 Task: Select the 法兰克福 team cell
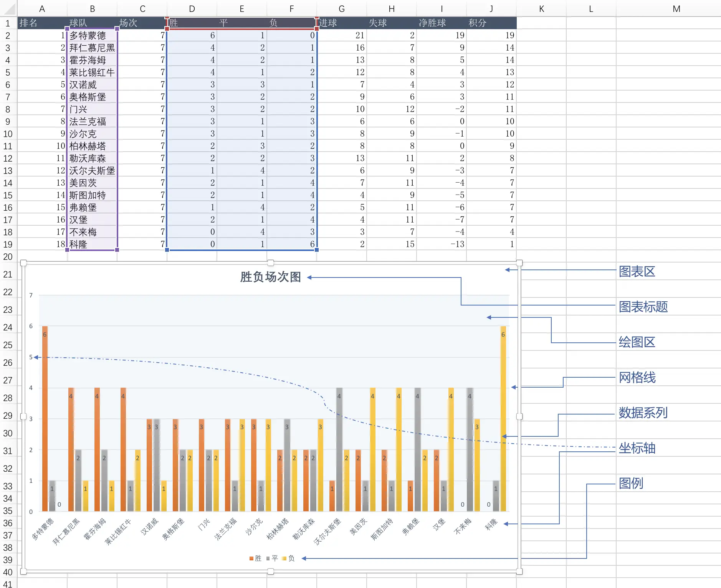coord(92,121)
